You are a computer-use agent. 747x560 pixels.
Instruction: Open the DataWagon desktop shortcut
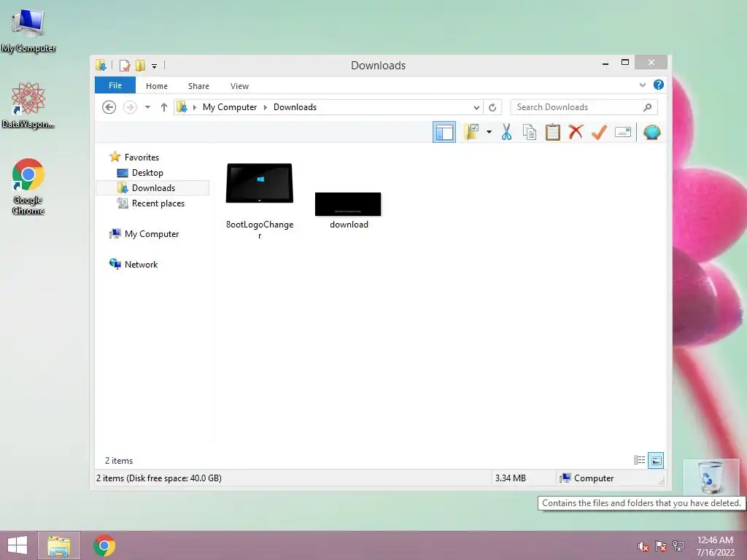pos(28,105)
